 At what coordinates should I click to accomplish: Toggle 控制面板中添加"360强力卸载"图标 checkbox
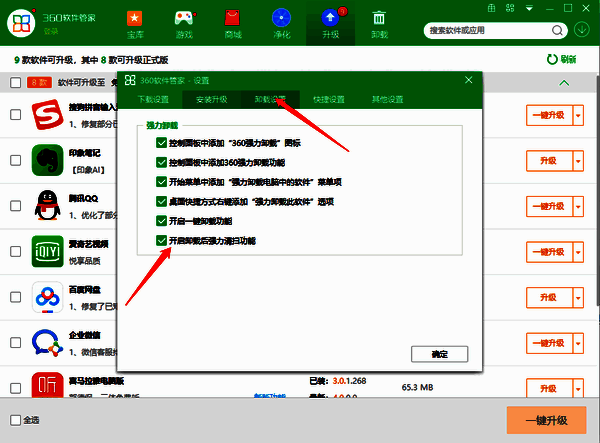pyautogui.click(x=162, y=143)
